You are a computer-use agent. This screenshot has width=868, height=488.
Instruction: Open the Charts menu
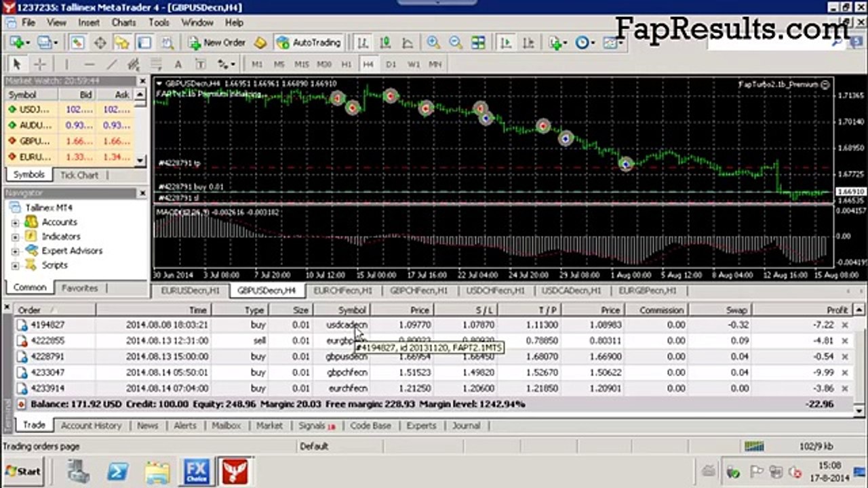pos(123,22)
